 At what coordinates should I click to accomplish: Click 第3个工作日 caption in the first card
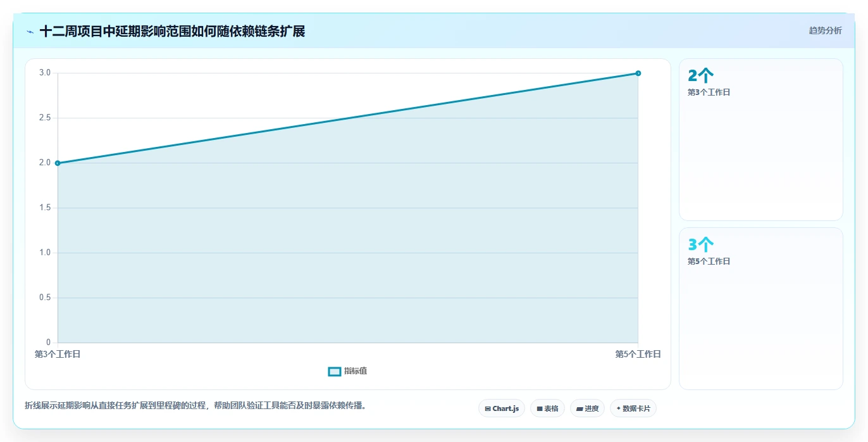pyautogui.click(x=709, y=92)
